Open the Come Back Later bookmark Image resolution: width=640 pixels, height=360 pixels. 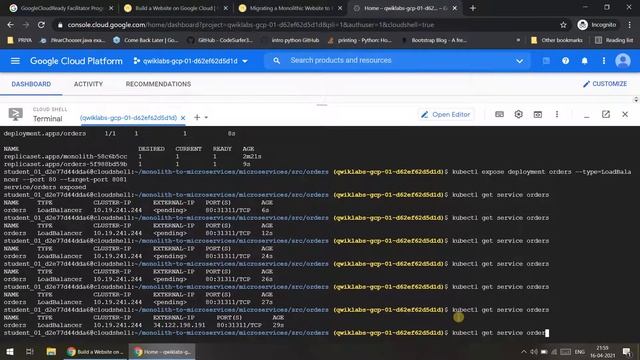[146, 40]
